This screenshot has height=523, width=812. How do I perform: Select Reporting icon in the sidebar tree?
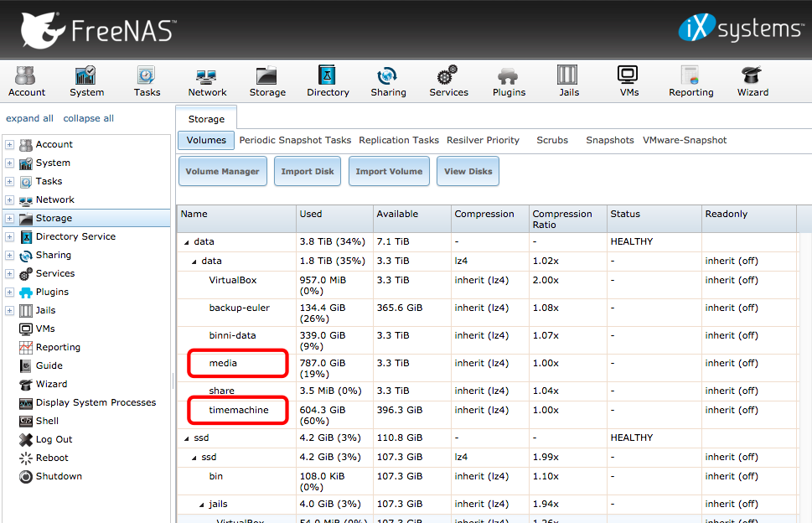pyautogui.click(x=25, y=347)
